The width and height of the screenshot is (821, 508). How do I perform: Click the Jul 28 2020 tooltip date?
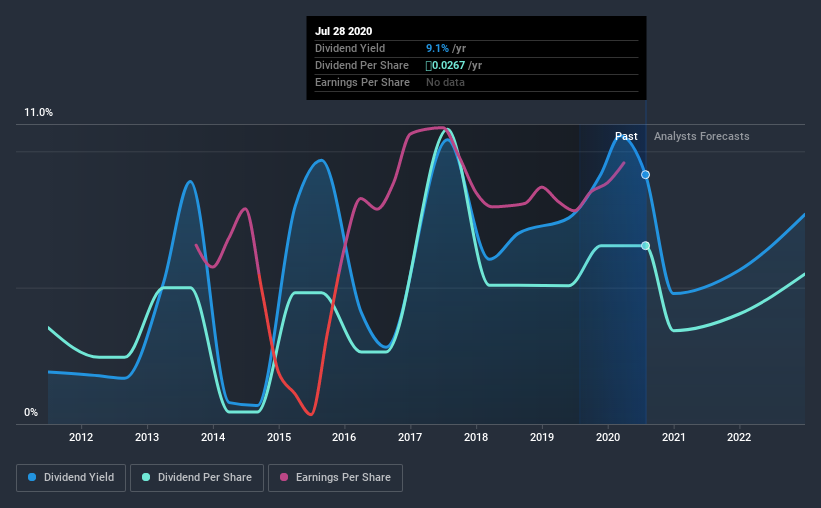pos(343,31)
